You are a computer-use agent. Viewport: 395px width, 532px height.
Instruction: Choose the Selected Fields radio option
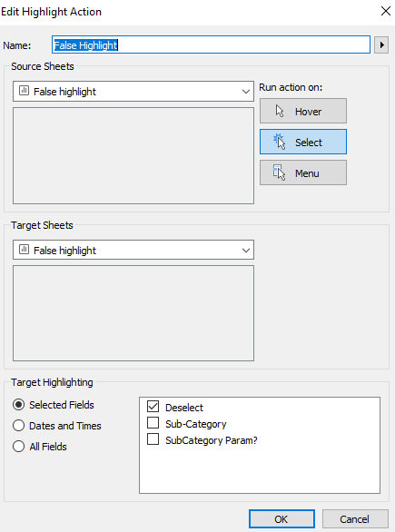pyautogui.click(x=19, y=404)
